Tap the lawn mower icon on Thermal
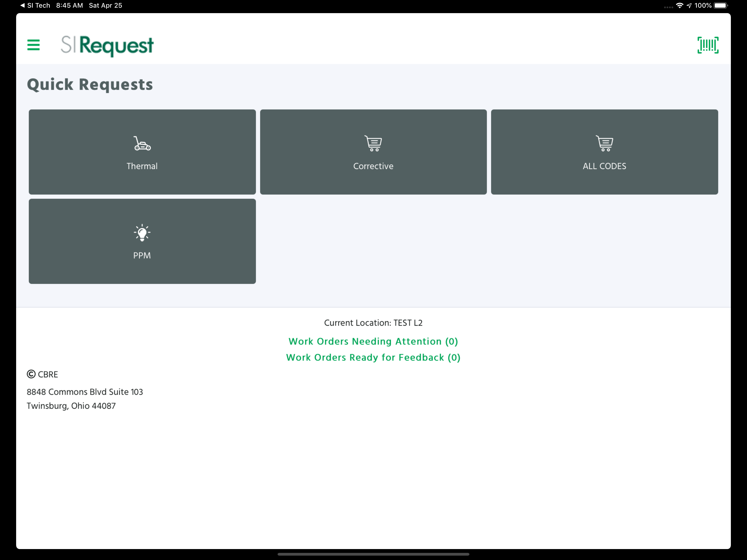747x560 pixels. (142, 143)
